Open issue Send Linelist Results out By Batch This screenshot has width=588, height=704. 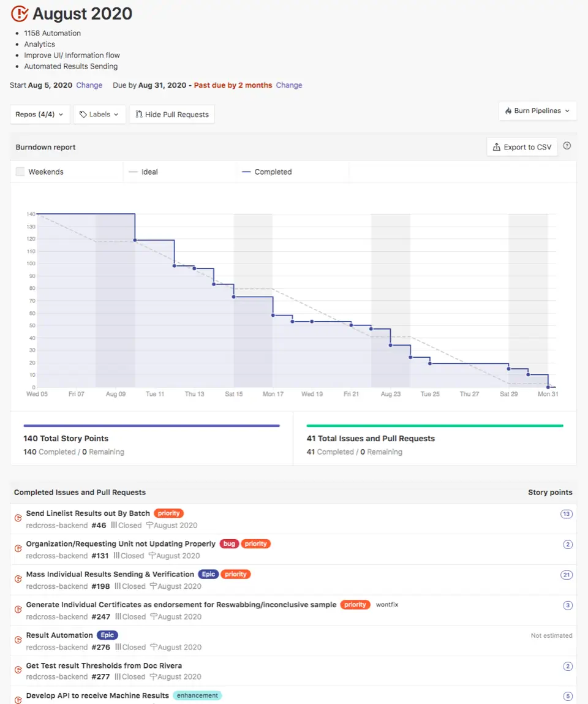click(88, 513)
